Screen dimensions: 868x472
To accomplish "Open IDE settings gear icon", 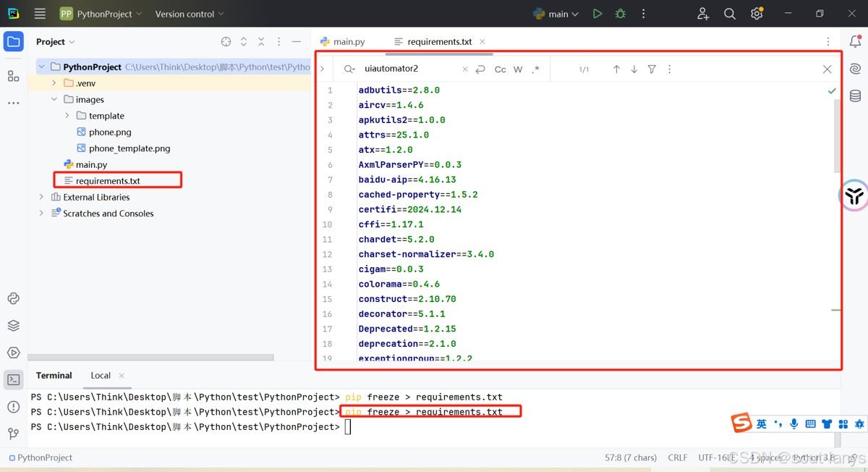I will pyautogui.click(x=757, y=14).
